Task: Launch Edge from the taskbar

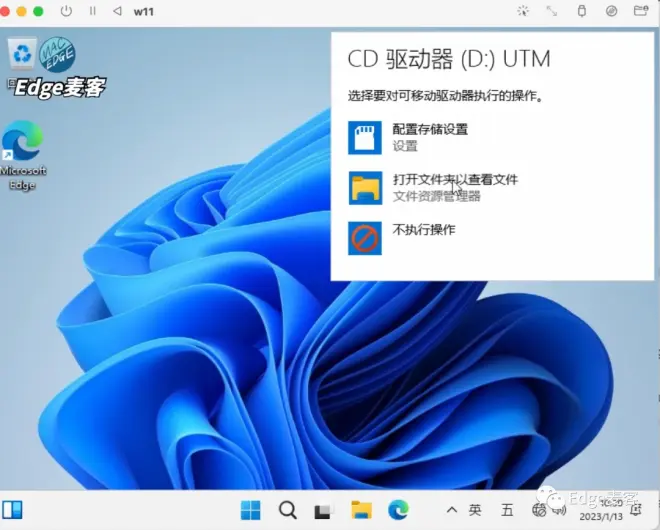Action: 398,510
